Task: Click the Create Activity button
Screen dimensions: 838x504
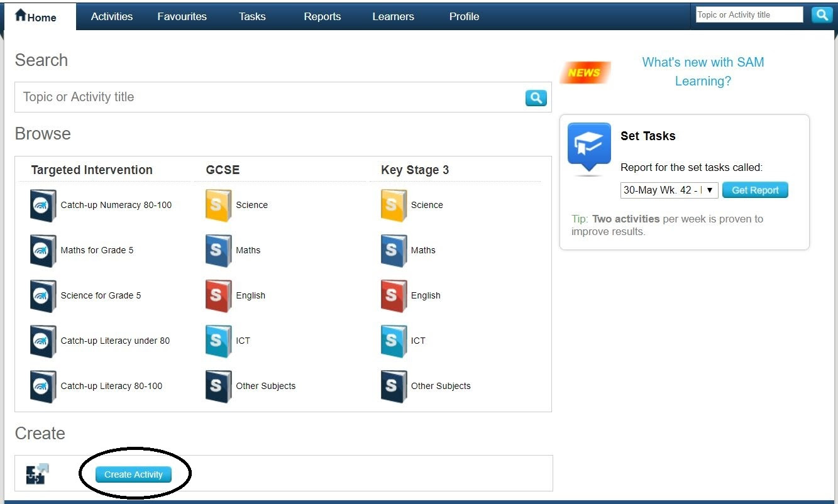Action: tap(133, 474)
